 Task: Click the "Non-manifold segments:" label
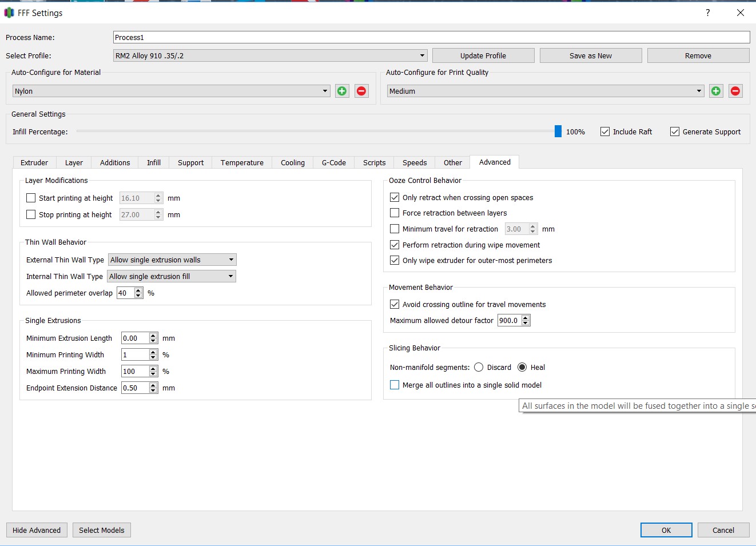pos(430,367)
